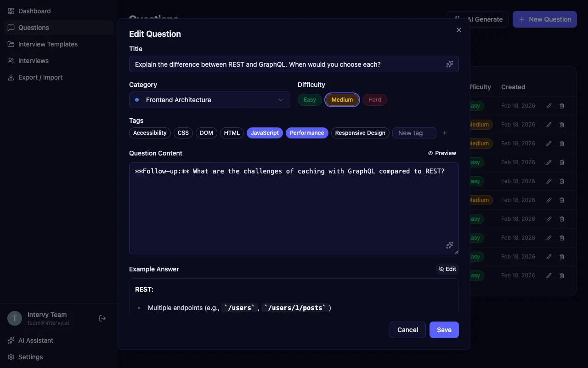This screenshot has width=588, height=368.
Task: Select the Easy difficulty option
Action: coord(309,100)
